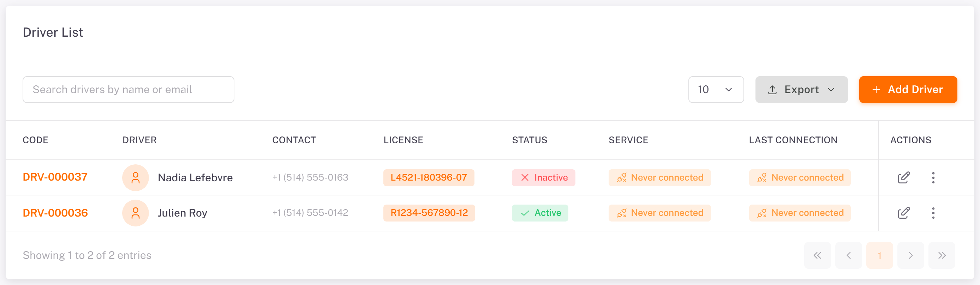This screenshot has height=285, width=980.
Task: Click the LICENSE column header
Action: (403, 140)
